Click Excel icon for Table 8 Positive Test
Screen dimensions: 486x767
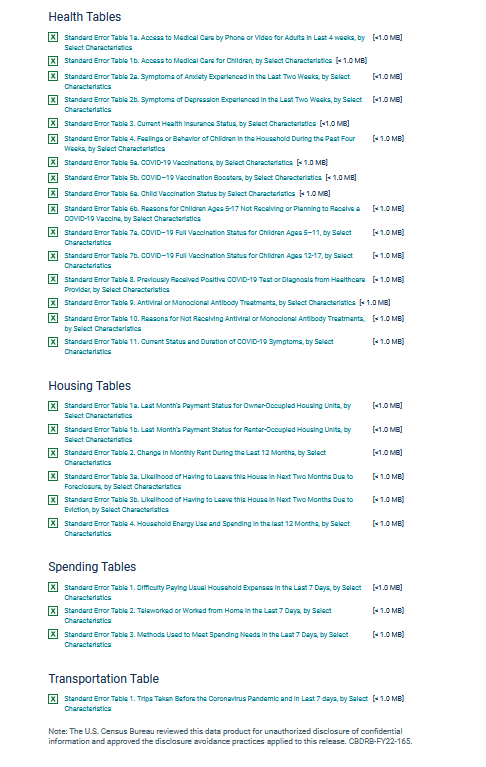point(53,279)
